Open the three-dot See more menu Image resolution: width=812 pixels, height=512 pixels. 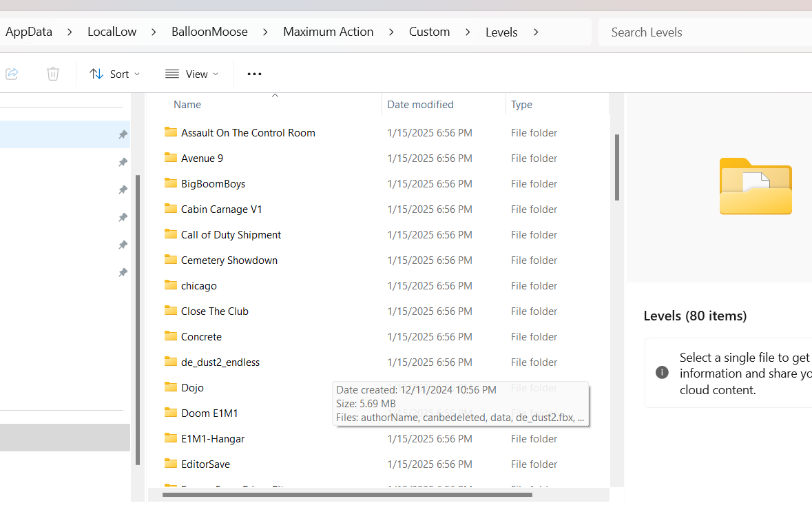pos(254,74)
